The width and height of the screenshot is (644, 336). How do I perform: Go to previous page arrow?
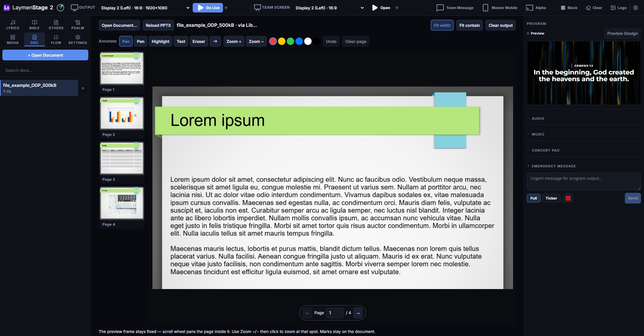tap(308, 313)
